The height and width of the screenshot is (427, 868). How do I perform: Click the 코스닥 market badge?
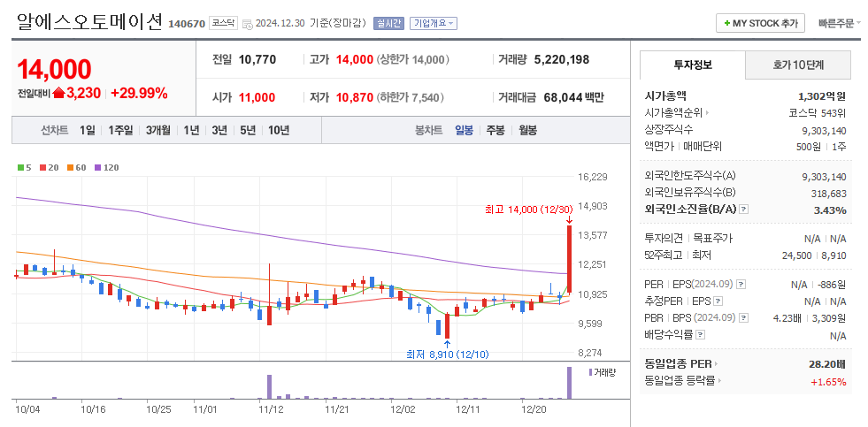[223, 24]
